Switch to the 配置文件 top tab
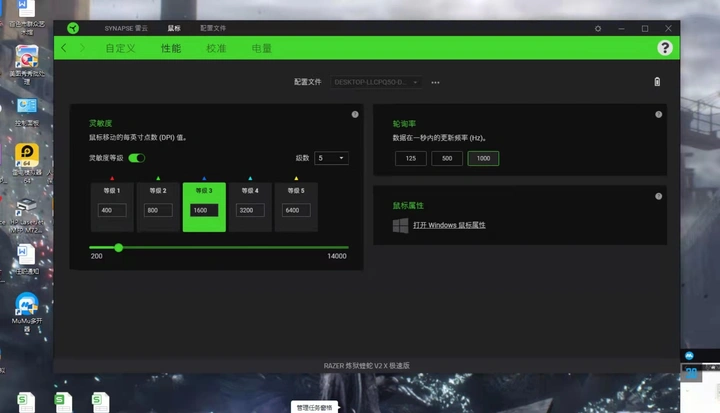720x413 pixels. tap(213, 28)
